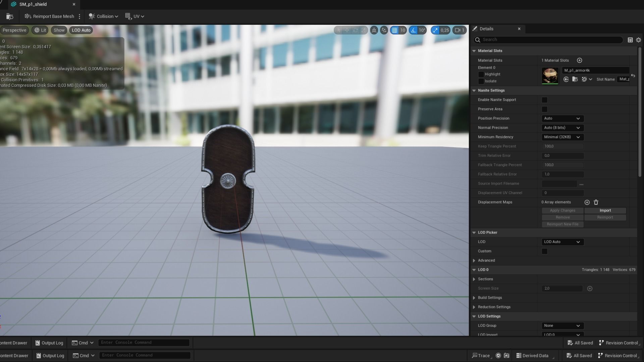Click the M_p1_armor4k material thumbnail
Screen dimensions: 644x362
(550, 75)
